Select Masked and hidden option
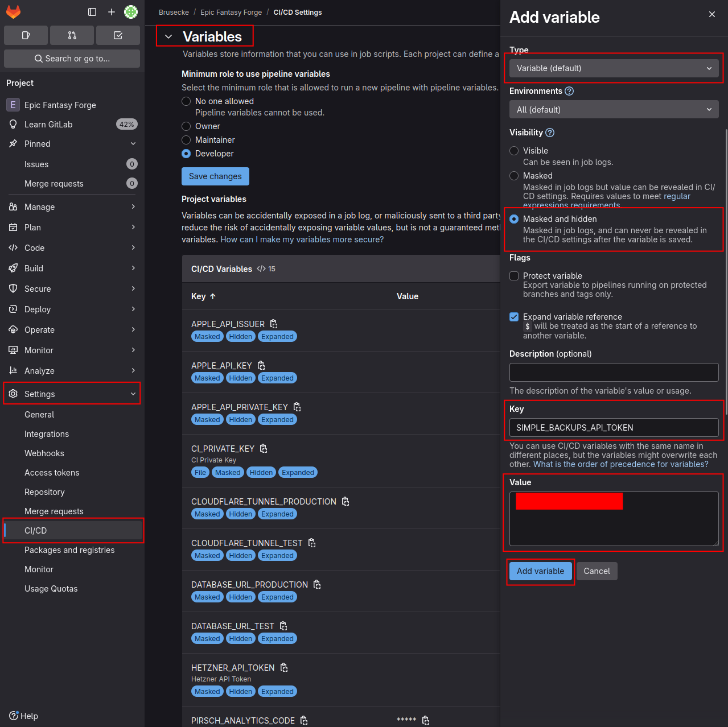This screenshot has width=728, height=727. [x=514, y=219]
